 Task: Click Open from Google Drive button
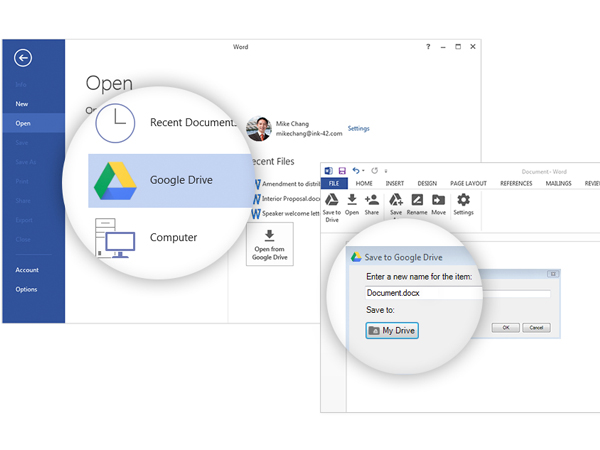tap(270, 244)
